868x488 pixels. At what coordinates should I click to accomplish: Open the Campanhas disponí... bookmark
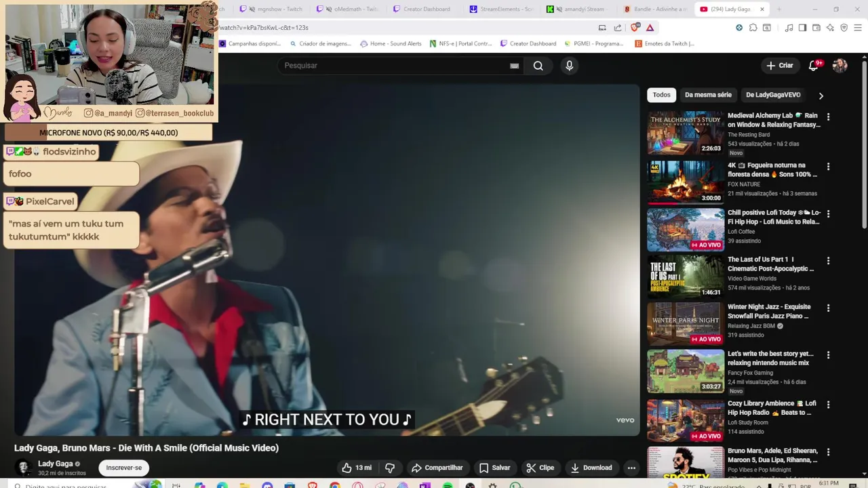tap(249, 43)
